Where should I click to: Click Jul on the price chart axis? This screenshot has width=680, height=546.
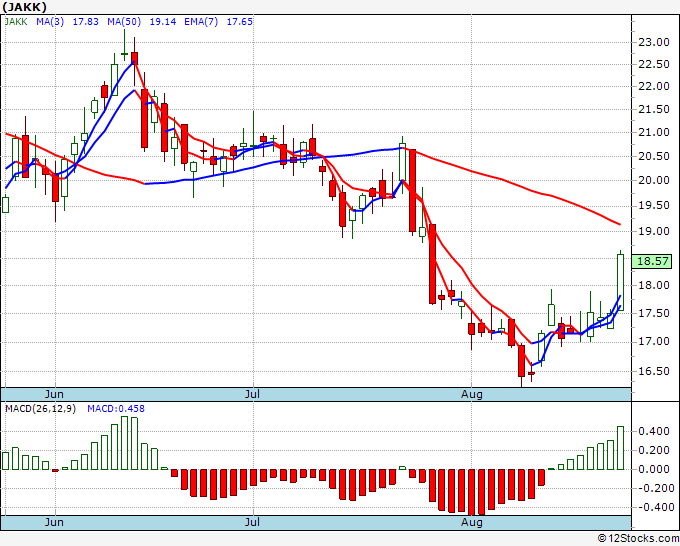252,394
